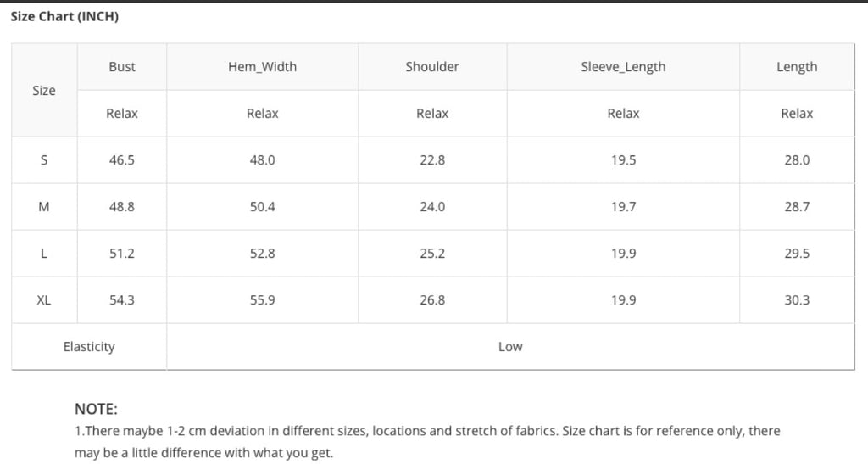Select the Shoulder column header

[432, 67]
